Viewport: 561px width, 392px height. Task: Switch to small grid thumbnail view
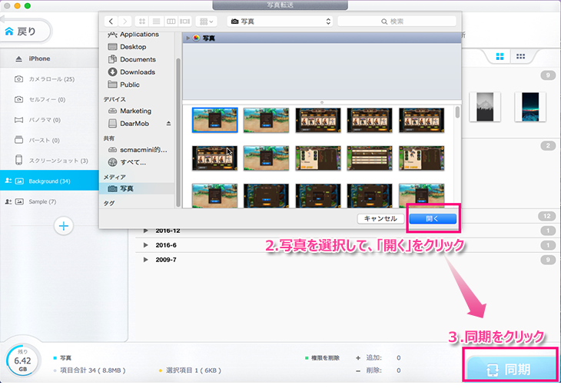click(521, 57)
